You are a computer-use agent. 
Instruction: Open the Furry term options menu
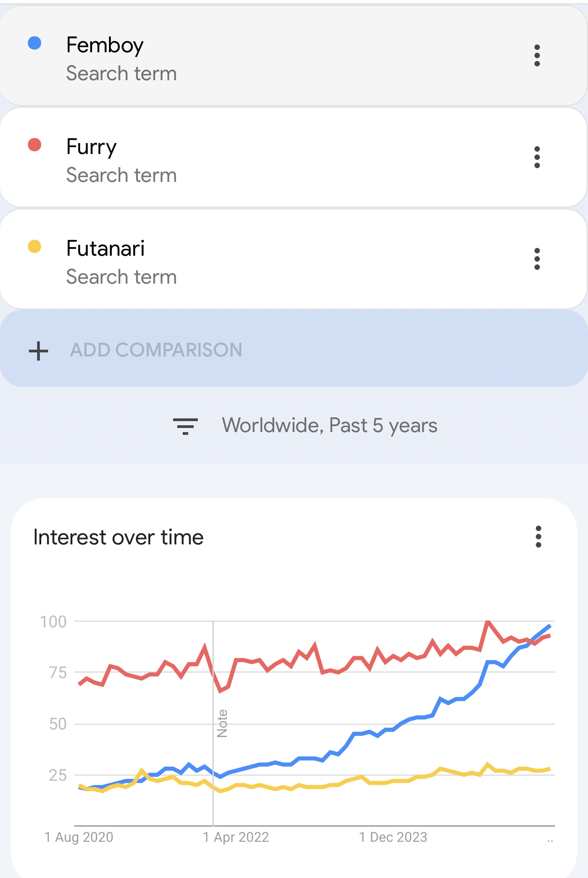(537, 158)
